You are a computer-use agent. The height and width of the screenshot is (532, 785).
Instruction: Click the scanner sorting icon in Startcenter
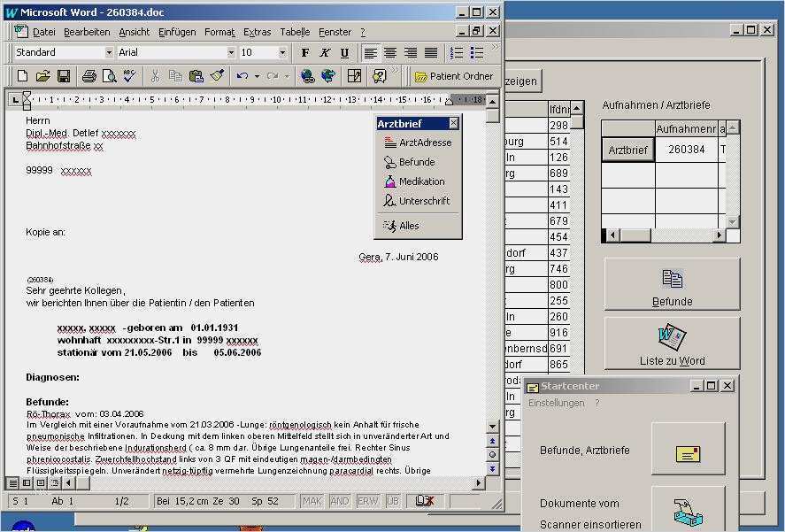pos(688,510)
